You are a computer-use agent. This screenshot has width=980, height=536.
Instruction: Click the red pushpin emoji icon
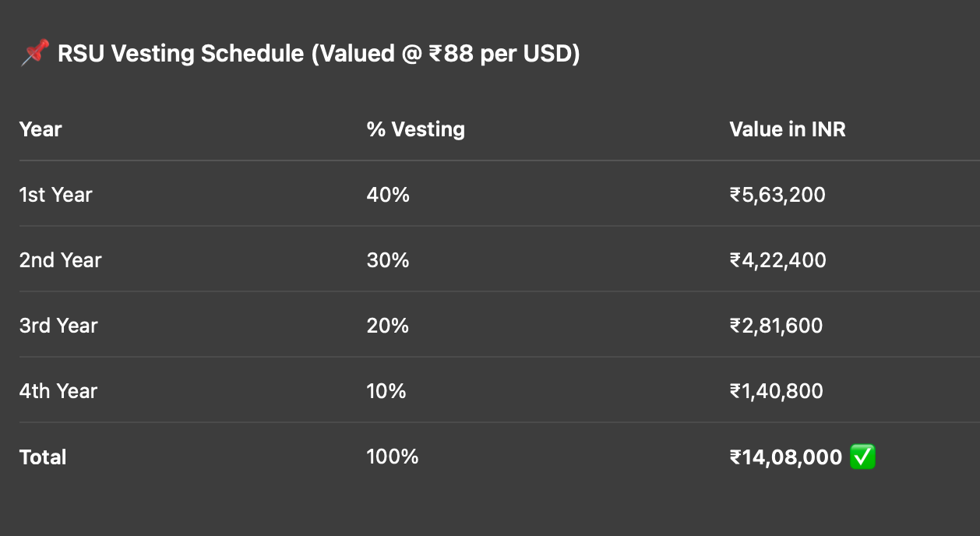pyautogui.click(x=34, y=55)
